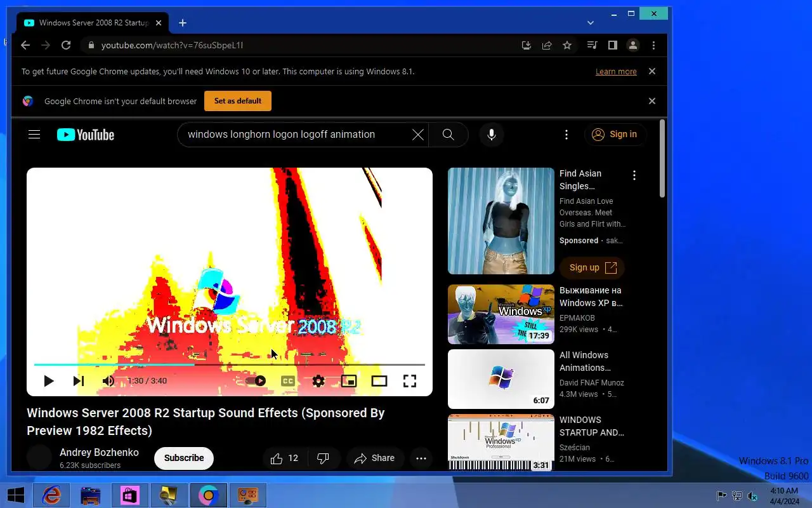Click the Sign in button
The height and width of the screenshot is (508, 812).
(615, 135)
